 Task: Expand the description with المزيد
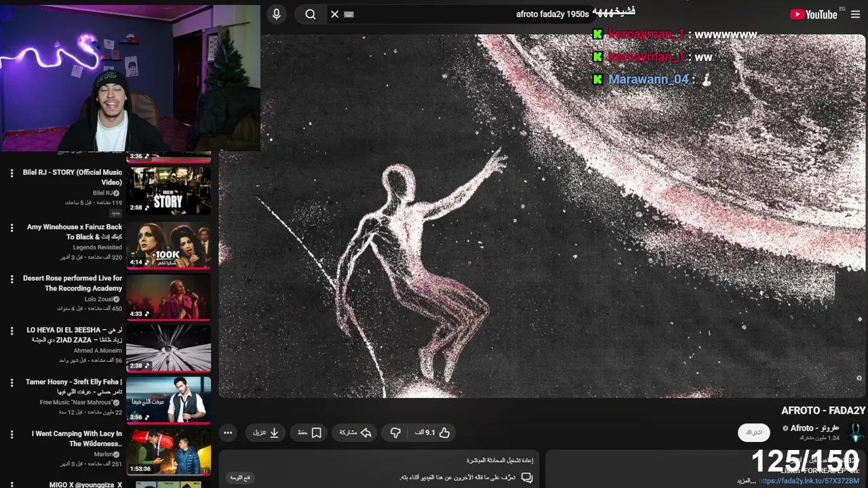click(x=746, y=481)
